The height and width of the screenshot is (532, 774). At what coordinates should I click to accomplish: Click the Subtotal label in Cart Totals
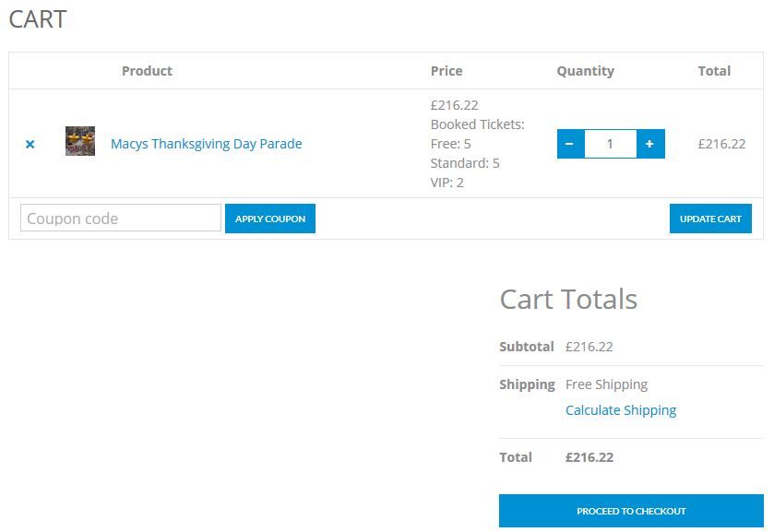tap(526, 347)
